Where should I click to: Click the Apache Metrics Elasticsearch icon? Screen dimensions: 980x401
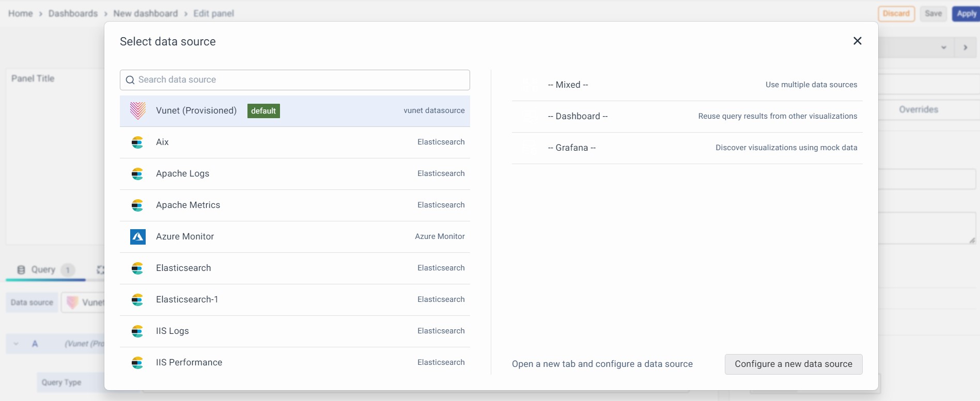(137, 205)
